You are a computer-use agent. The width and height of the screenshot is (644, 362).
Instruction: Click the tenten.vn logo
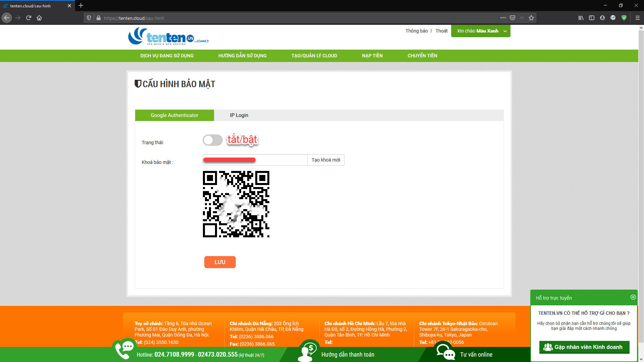[x=168, y=36]
